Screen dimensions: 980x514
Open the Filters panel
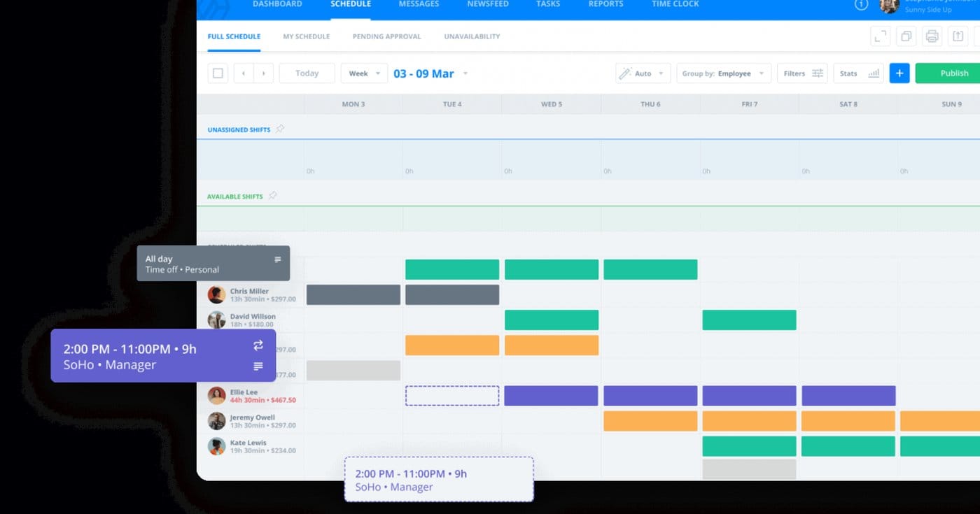tap(802, 73)
